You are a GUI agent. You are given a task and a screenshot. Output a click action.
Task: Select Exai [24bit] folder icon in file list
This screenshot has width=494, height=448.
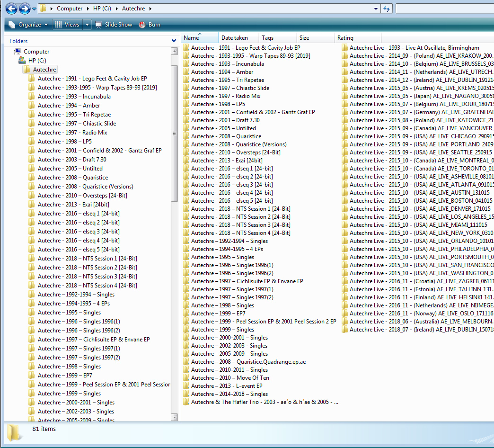186,160
